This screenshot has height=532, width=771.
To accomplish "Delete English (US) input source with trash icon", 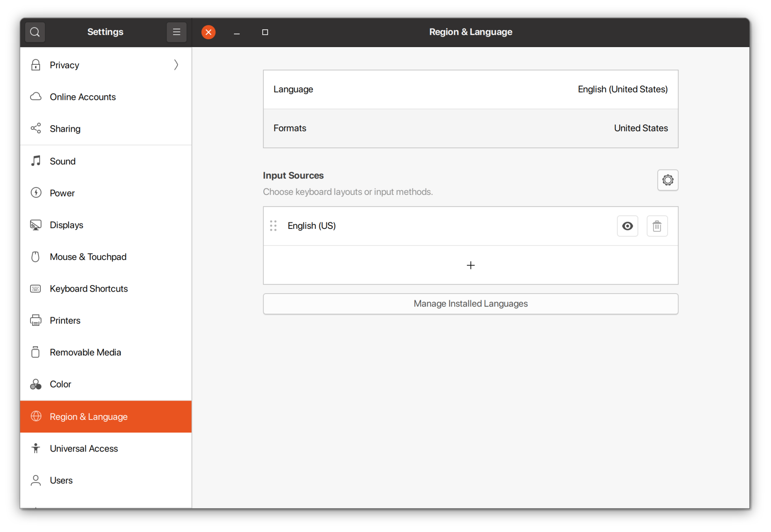I will point(657,226).
